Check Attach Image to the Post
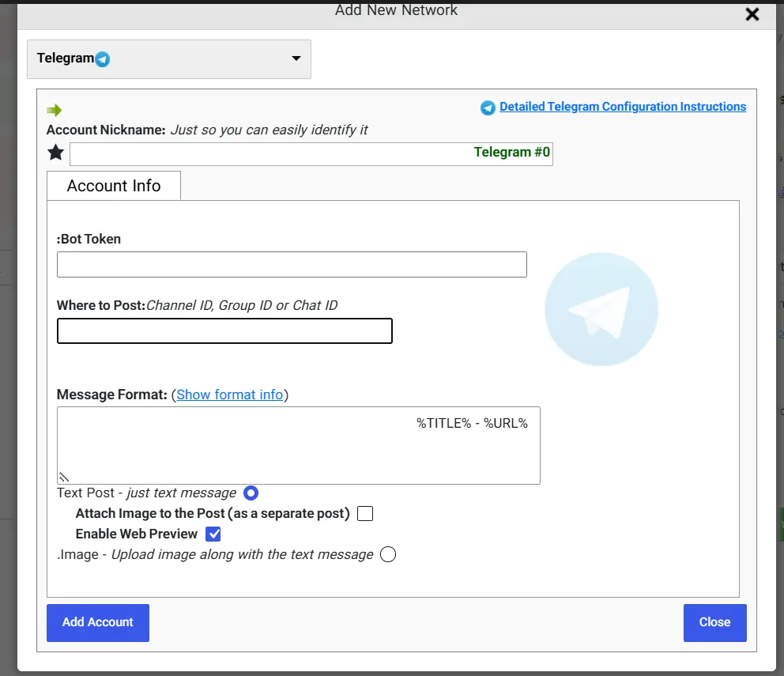This screenshot has height=676, width=784. [x=365, y=513]
